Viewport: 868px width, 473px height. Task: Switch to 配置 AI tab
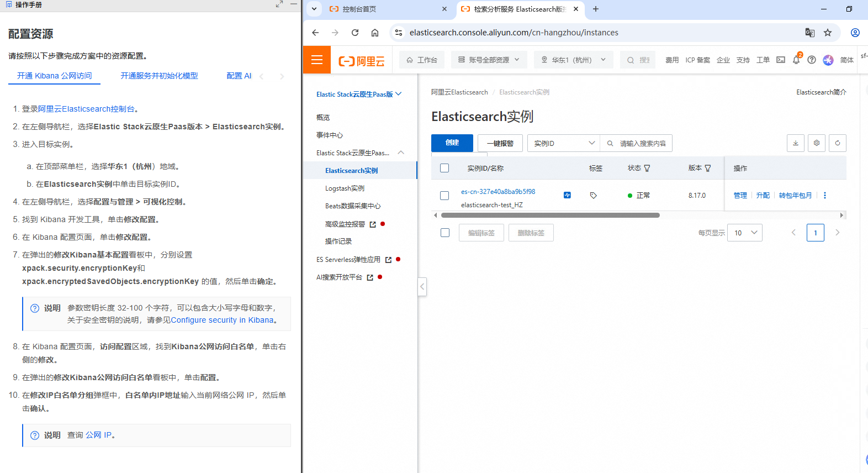pyautogui.click(x=239, y=76)
